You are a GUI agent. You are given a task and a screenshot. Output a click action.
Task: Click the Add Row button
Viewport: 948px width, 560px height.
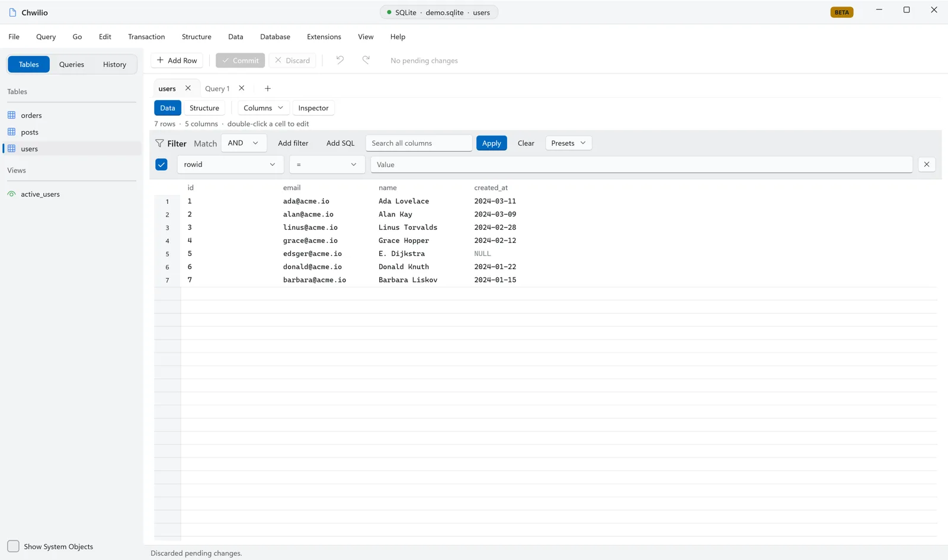click(177, 60)
